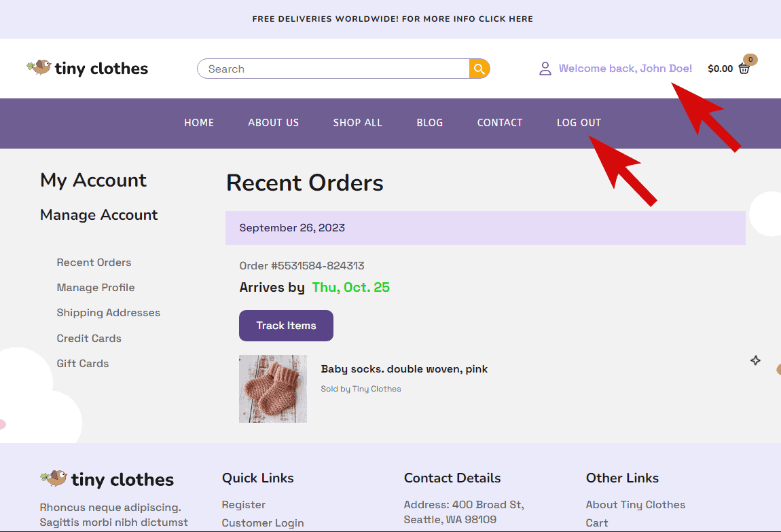
Task: Click the sparkle star icon at right edge
Action: tap(755, 360)
